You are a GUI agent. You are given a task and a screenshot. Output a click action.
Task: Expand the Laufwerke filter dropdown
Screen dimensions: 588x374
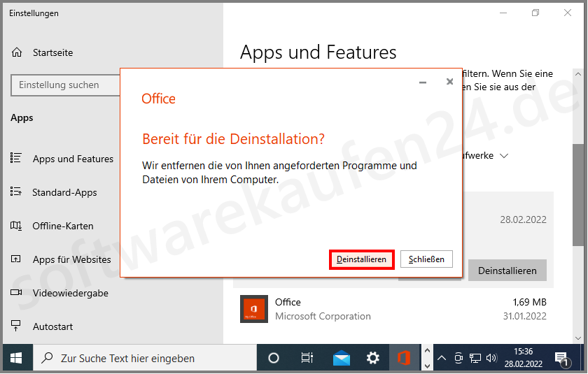coord(504,156)
